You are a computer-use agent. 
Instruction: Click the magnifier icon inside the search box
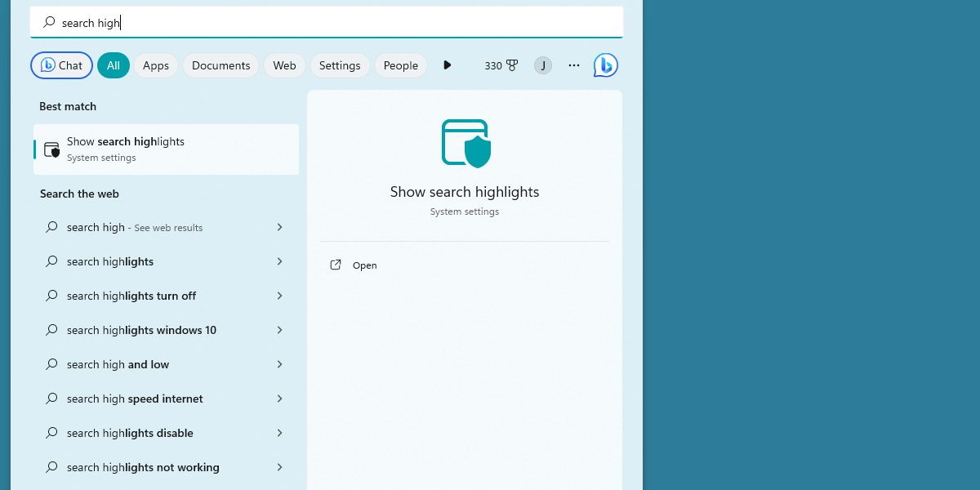coord(49,23)
